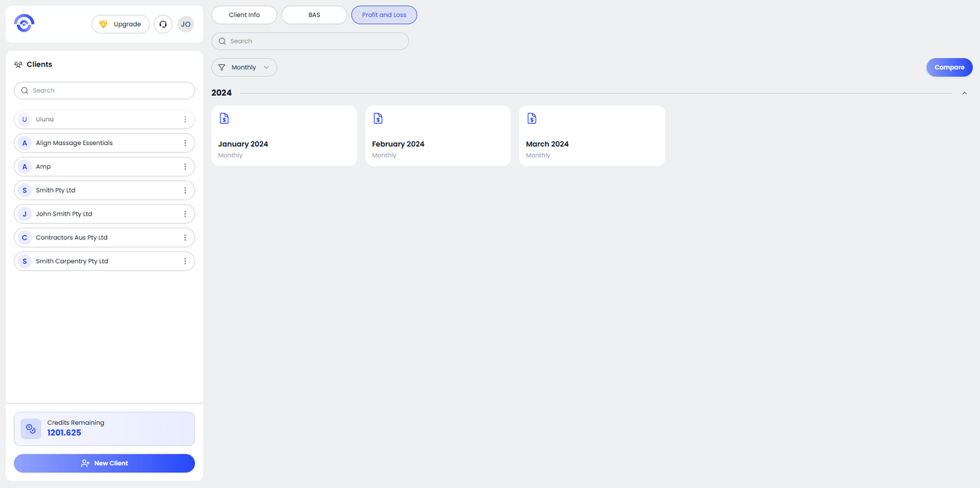This screenshot has width=980, height=488.
Task: Open the JO user avatar
Action: 185,24
